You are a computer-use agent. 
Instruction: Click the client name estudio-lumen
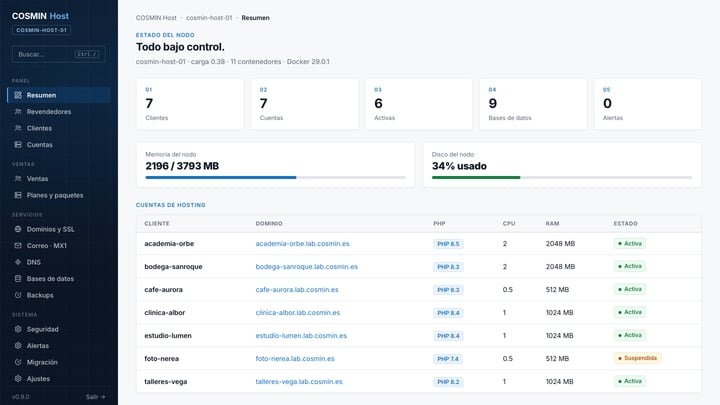pos(168,336)
